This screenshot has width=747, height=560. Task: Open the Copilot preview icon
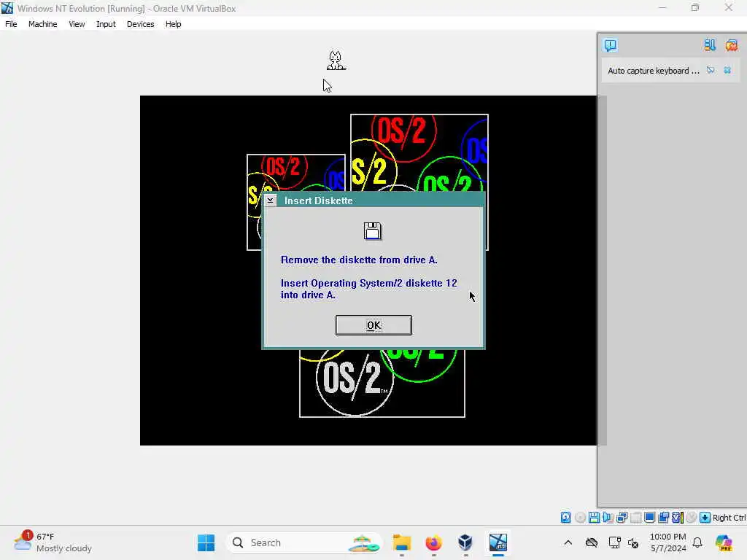click(x=724, y=542)
